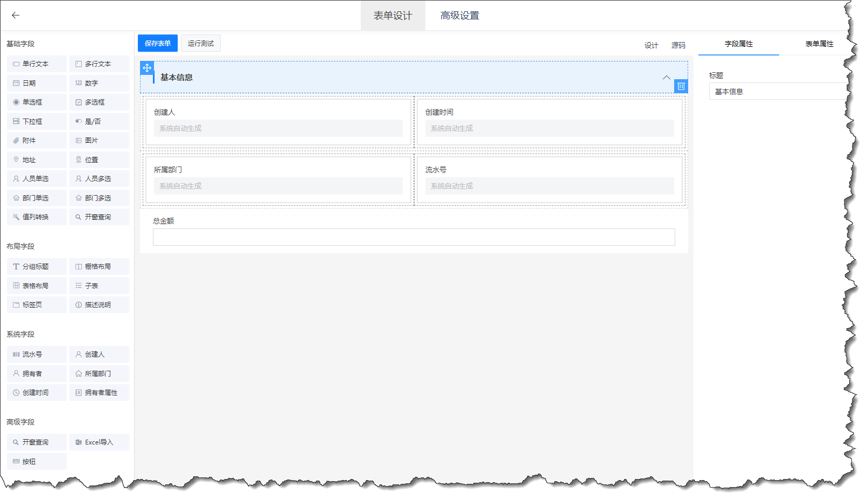
Task: Switch to 源码 source view
Action: 678,45
